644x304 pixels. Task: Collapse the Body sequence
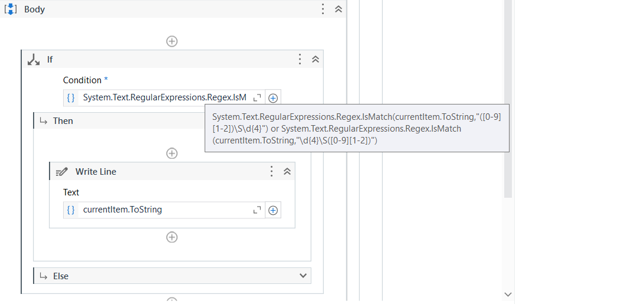coord(339,9)
